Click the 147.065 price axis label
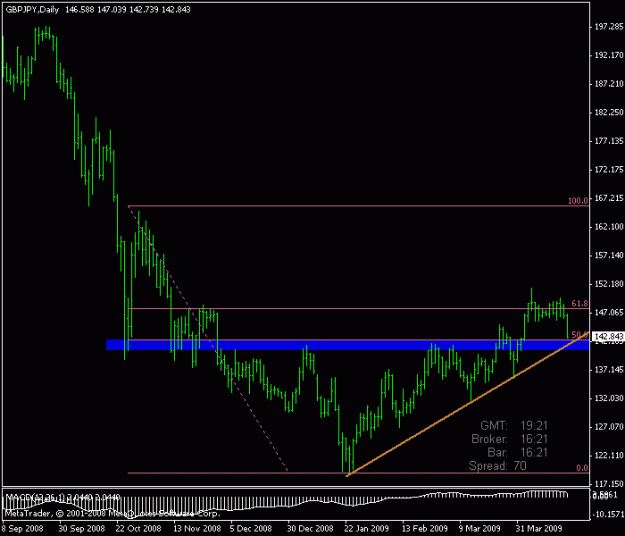This screenshot has width=625, height=536. 609,313
